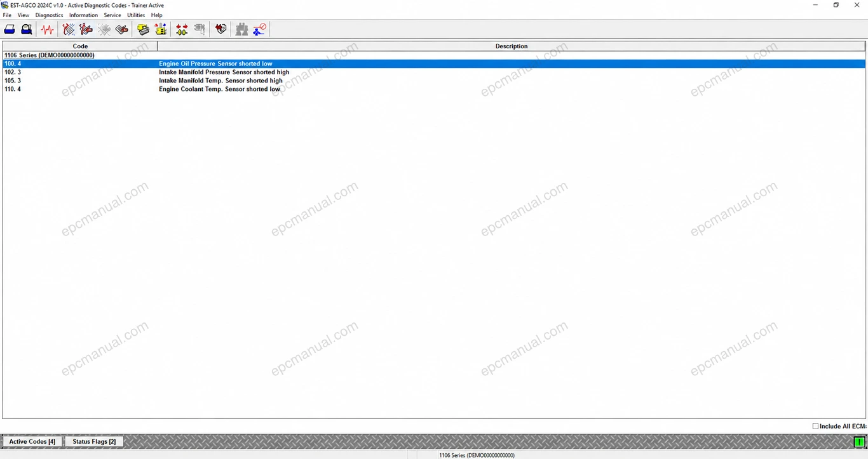Open the Diagnostics menu

(x=50, y=15)
